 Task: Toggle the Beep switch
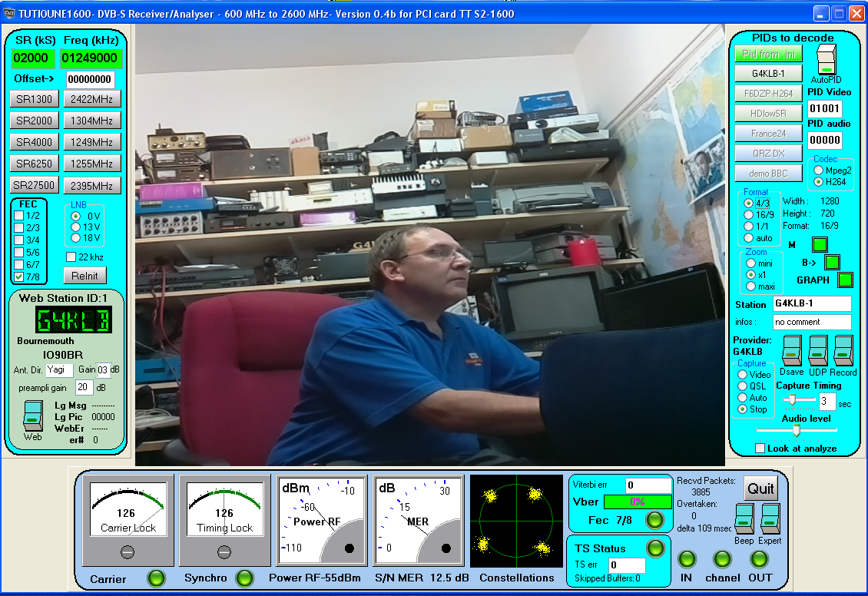[744, 519]
